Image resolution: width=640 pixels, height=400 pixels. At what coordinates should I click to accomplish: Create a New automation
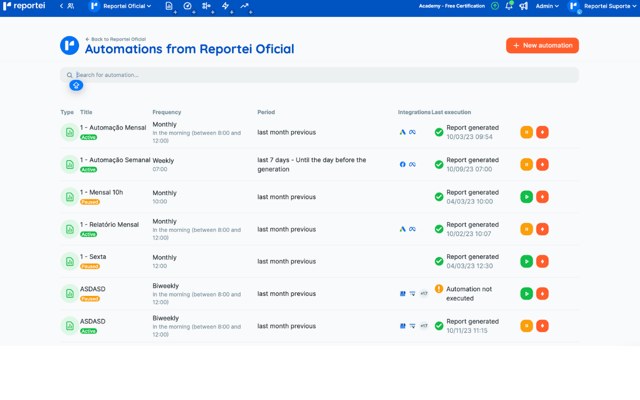coord(542,45)
